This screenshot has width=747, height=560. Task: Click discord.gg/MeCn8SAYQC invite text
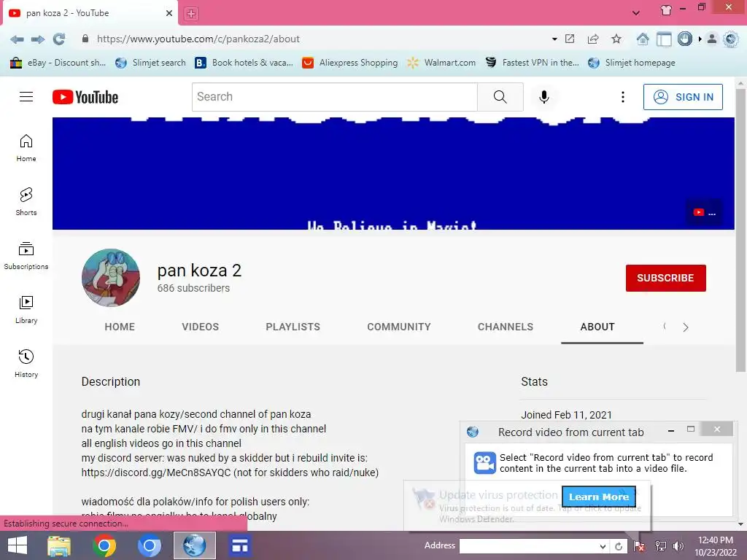click(x=156, y=472)
